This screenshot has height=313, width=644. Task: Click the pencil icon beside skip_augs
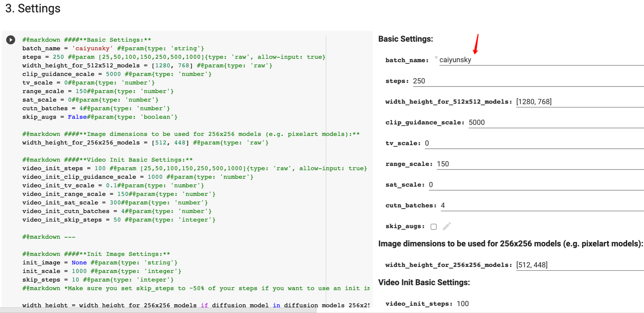[447, 226]
